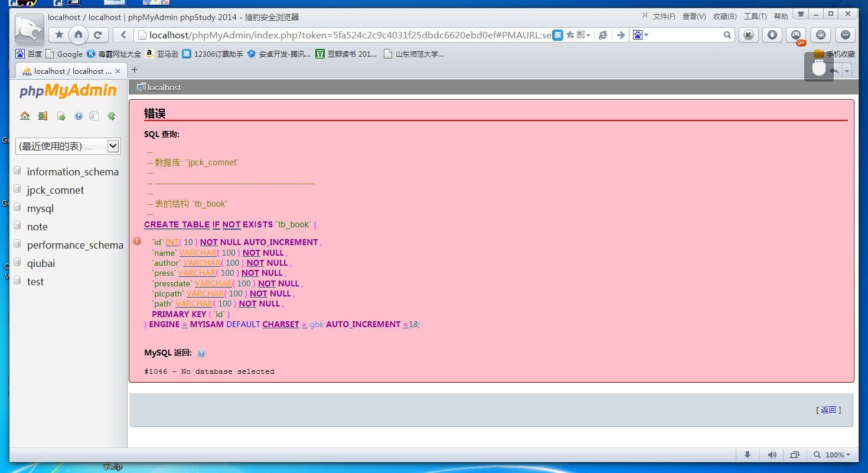Viewport: 868px width, 473px height.
Task: Open the Google bookmark
Action: (64, 54)
